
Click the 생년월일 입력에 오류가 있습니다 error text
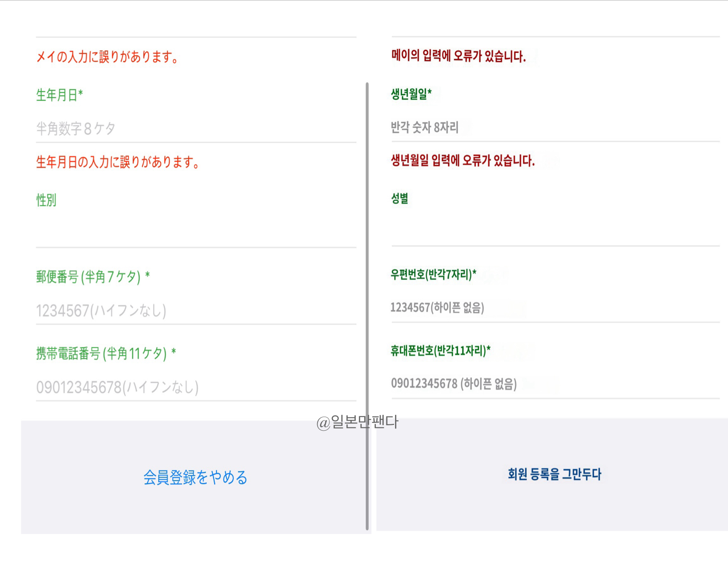click(x=463, y=160)
